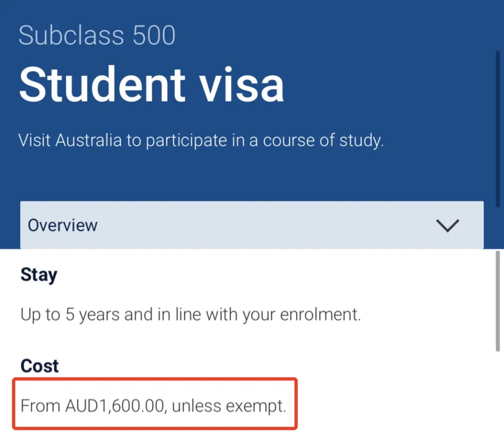Click the 'Student visa' page heading
504x439 pixels.
pyautogui.click(x=151, y=84)
